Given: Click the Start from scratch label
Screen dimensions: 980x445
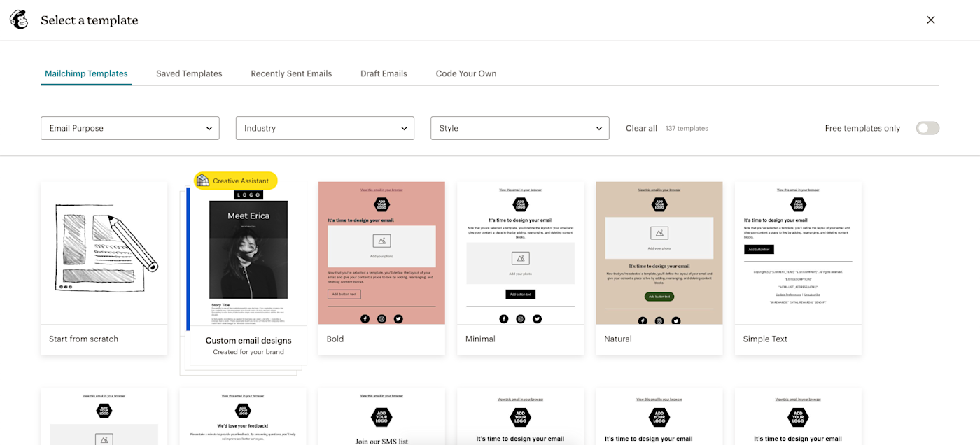Looking at the screenshot, I should (83, 339).
